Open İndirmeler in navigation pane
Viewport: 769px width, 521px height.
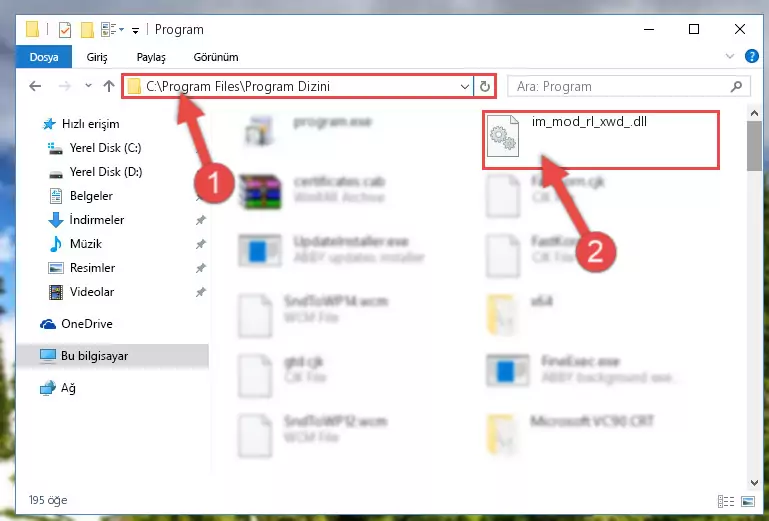tap(97, 220)
